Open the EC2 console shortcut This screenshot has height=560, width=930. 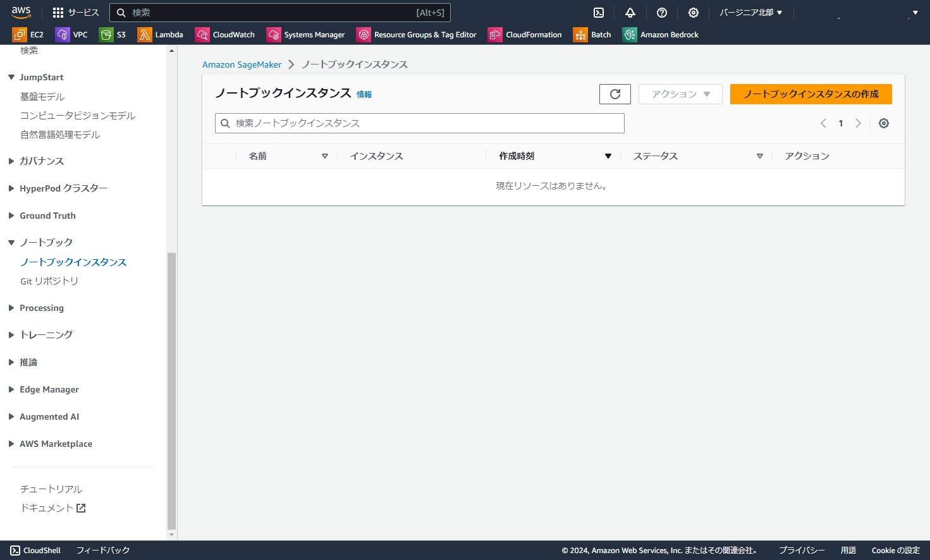28,35
